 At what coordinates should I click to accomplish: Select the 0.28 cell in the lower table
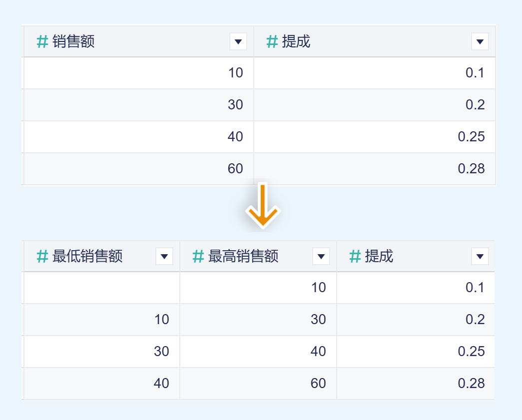click(x=471, y=384)
